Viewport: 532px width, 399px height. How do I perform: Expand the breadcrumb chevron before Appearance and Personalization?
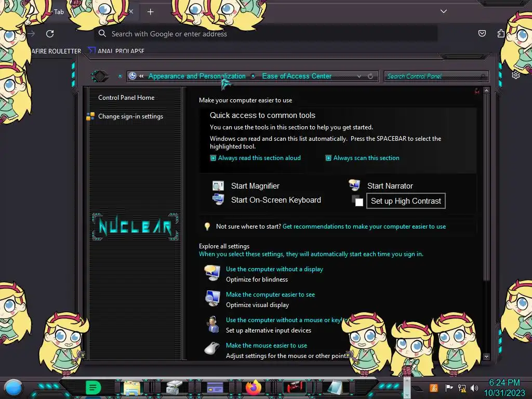141,76
